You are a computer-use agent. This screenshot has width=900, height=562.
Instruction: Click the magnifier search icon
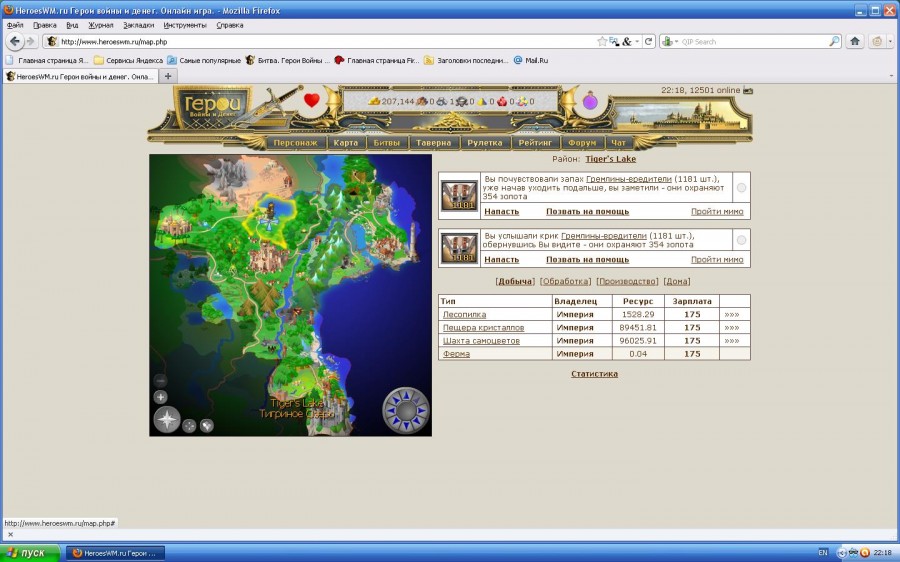pos(834,41)
